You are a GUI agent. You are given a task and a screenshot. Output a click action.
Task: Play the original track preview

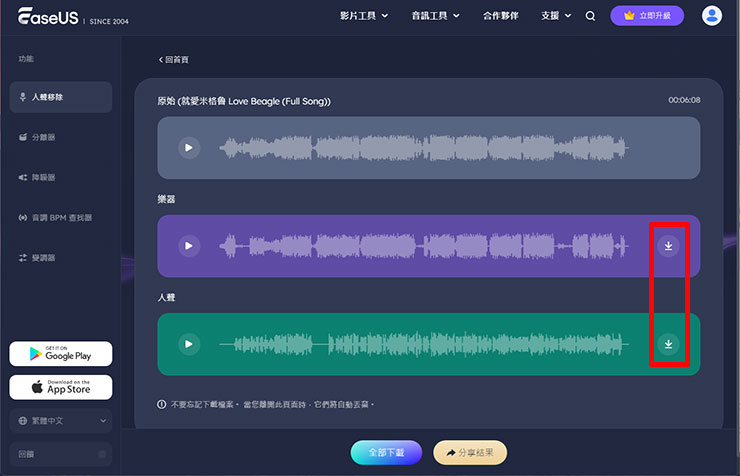(188, 148)
